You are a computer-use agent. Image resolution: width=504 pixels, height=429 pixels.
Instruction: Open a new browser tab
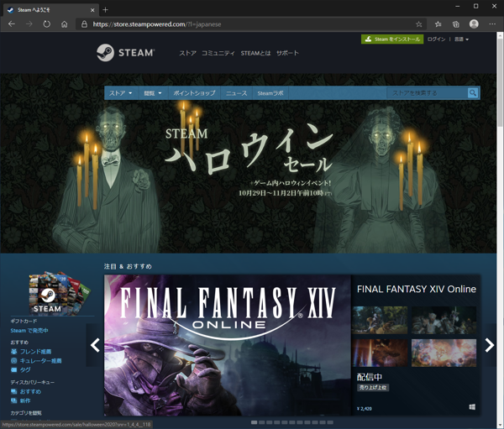(x=105, y=10)
